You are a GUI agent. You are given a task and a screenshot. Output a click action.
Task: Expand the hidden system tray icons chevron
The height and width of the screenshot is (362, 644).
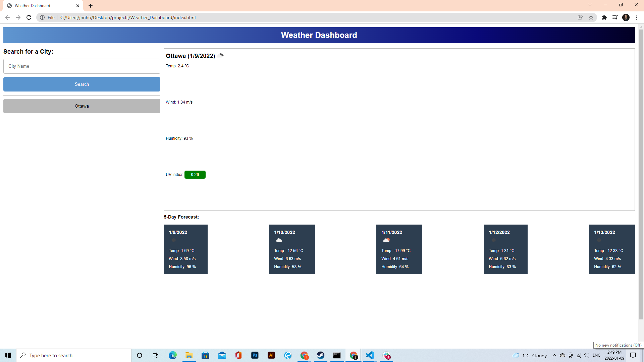coord(554,355)
